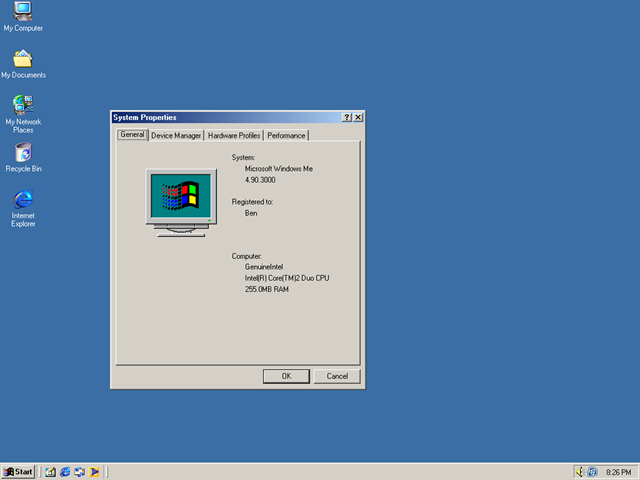Close the System Properties dialog
The width and height of the screenshot is (640, 480).
click(358, 117)
